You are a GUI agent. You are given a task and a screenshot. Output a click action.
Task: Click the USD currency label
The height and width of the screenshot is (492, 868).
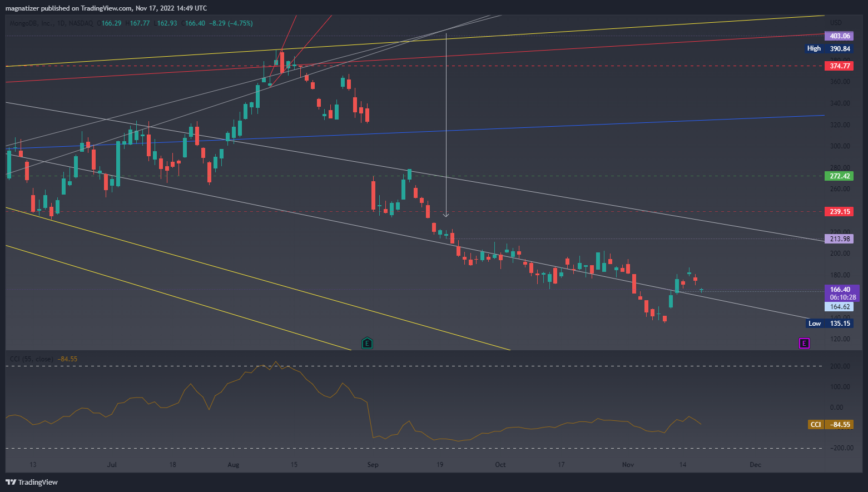point(836,23)
